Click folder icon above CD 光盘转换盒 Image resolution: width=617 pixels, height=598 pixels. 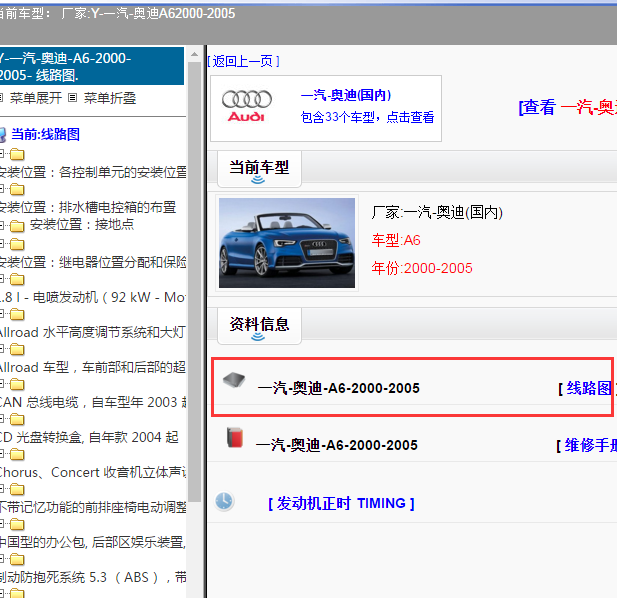point(17,420)
